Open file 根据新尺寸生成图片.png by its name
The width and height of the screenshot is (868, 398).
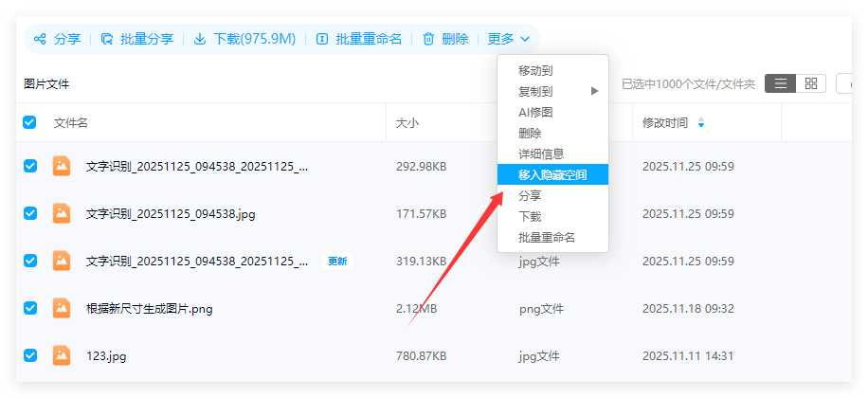tap(150, 309)
